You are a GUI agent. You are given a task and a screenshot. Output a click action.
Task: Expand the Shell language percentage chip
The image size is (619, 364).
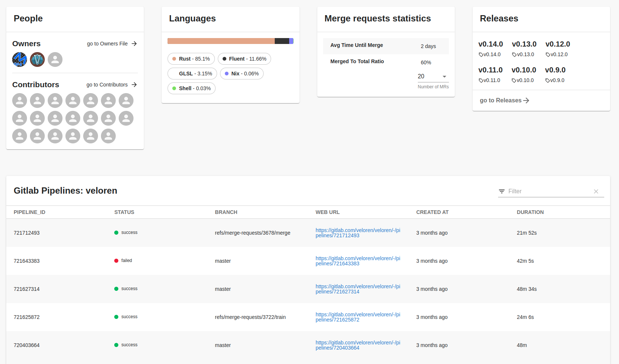(191, 88)
